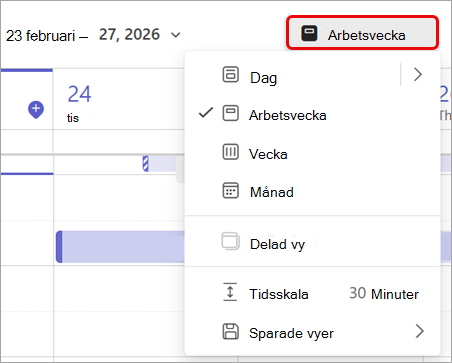Click the 30 Minuter time scale value
452x363 pixels.
(384, 294)
